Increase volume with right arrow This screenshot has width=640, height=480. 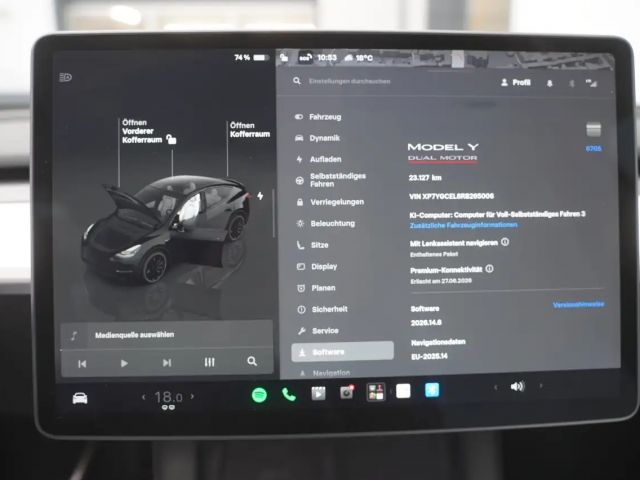point(541,385)
